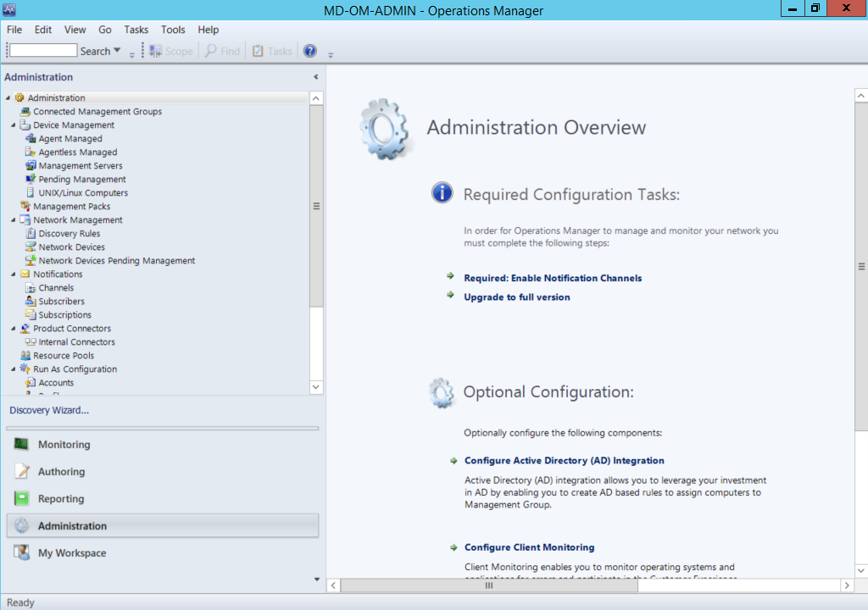Open Help using the blue question mark icon
The width and height of the screenshot is (868, 610).
309,50
